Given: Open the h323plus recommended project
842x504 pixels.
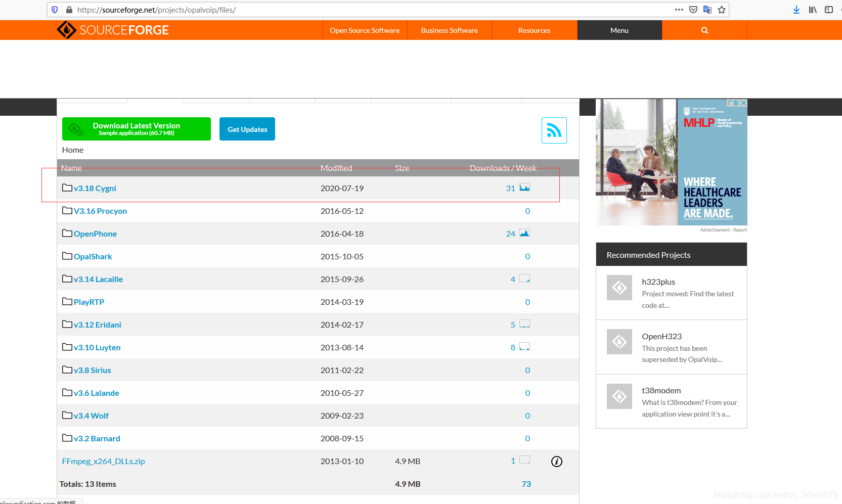Looking at the screenshot, I should (x=658, y=282).
